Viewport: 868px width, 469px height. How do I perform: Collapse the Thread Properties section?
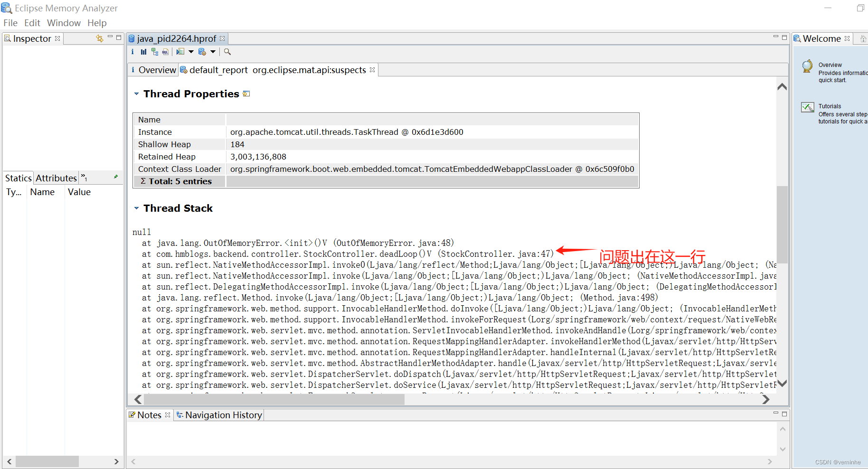(x=136, y=94)
